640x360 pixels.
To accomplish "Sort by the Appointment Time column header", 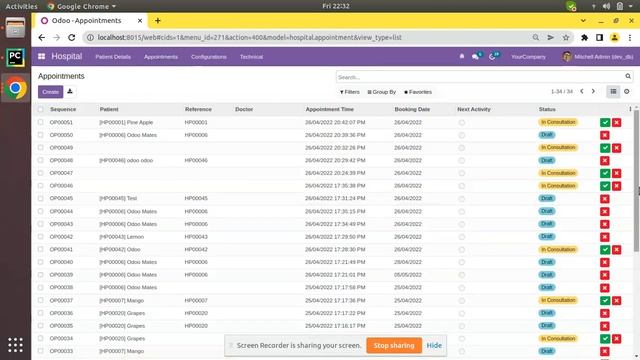I will (x=329, y=109).
